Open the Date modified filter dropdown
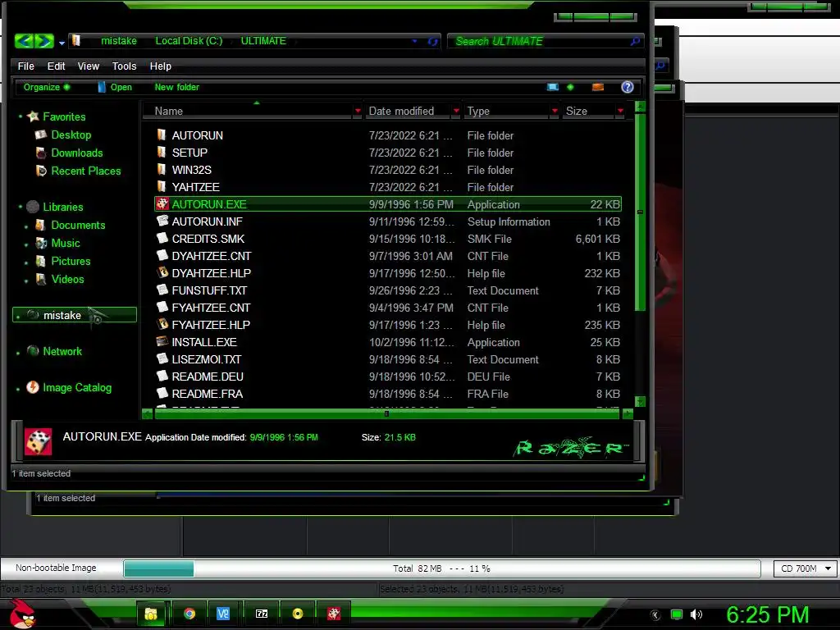 click(x=456, y=111)
